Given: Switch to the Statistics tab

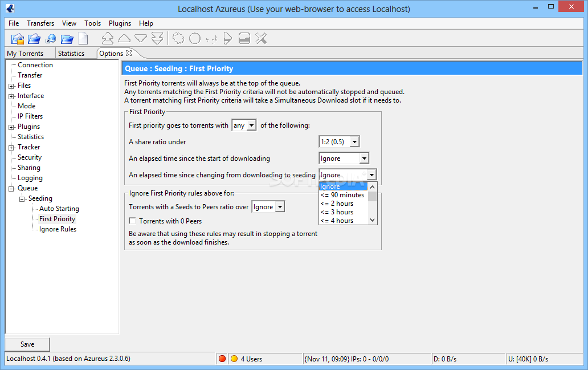Looking at the screenshot, I should tap(71, 53).
